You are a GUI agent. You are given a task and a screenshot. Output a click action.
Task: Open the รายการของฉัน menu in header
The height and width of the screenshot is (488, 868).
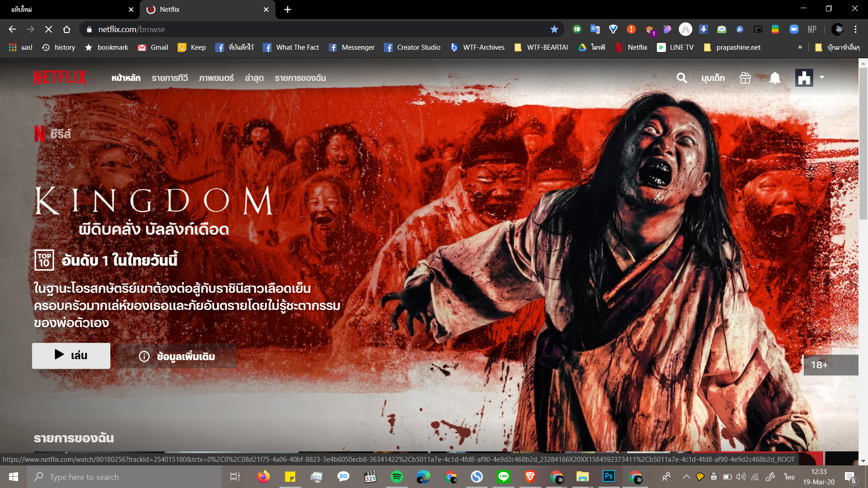click(300, 78)
